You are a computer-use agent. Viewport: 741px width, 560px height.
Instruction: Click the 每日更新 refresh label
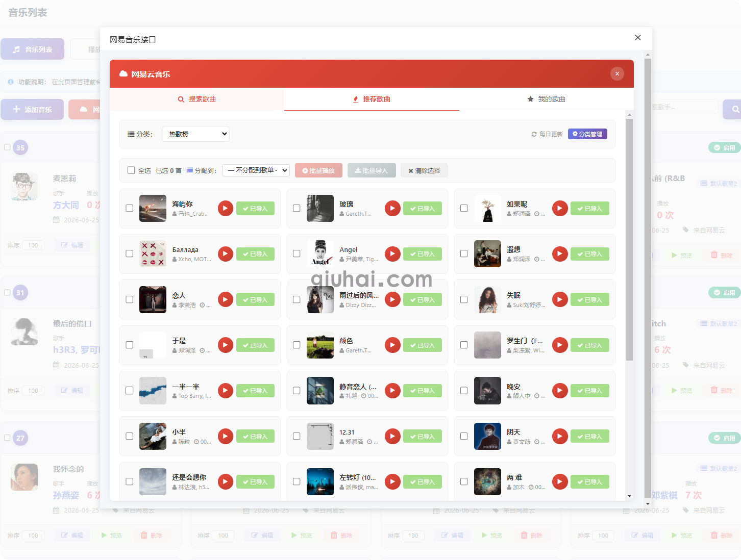tap(547, 134)
